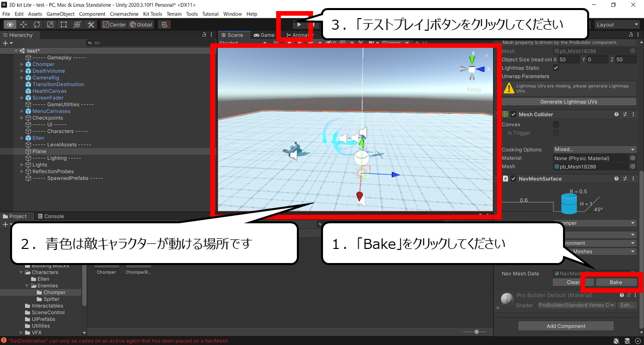Image resolution: width=644 pixels, height=345 pixels.
Task: Open Inspector panel kebab options menu
Action: point(639,35)
